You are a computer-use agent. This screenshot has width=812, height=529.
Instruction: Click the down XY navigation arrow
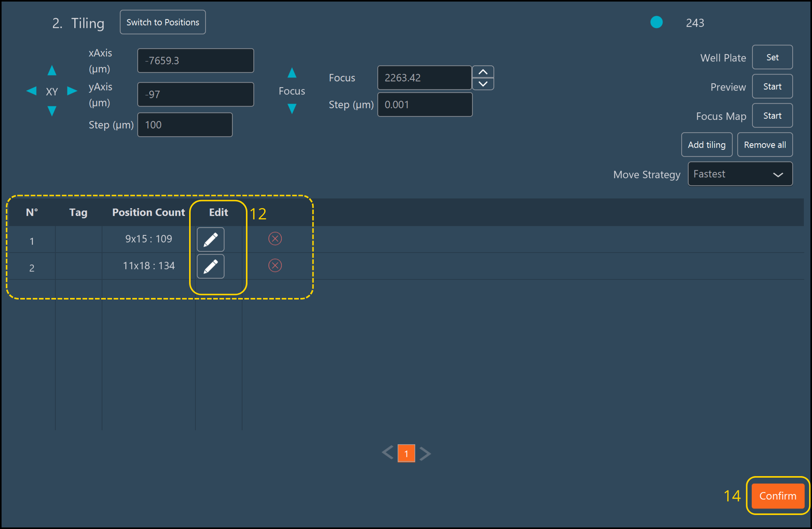pyautogui.click(x=52, y=111)
